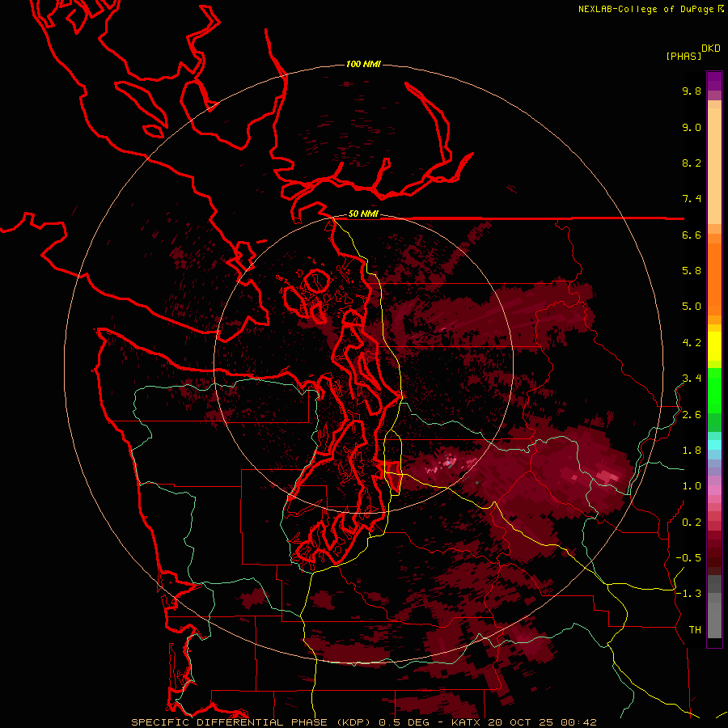
Task: Click the 7.4 legend value
Action: point(692,199)
